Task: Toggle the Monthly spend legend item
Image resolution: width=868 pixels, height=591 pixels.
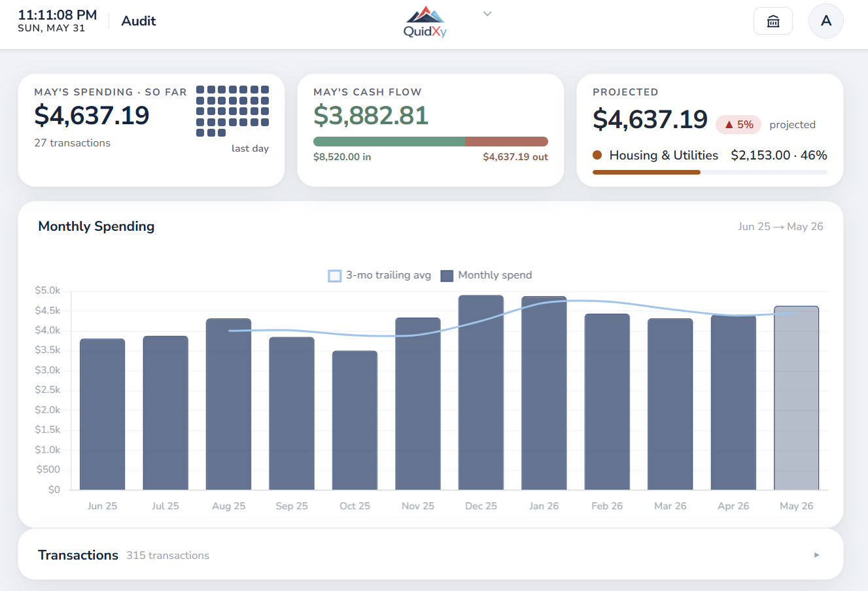Action: (x=487, y=275)
